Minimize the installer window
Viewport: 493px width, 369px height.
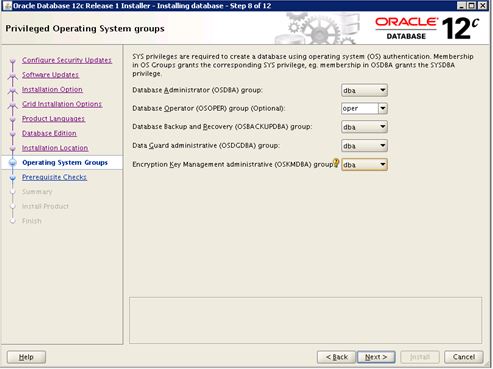point(461,6)
